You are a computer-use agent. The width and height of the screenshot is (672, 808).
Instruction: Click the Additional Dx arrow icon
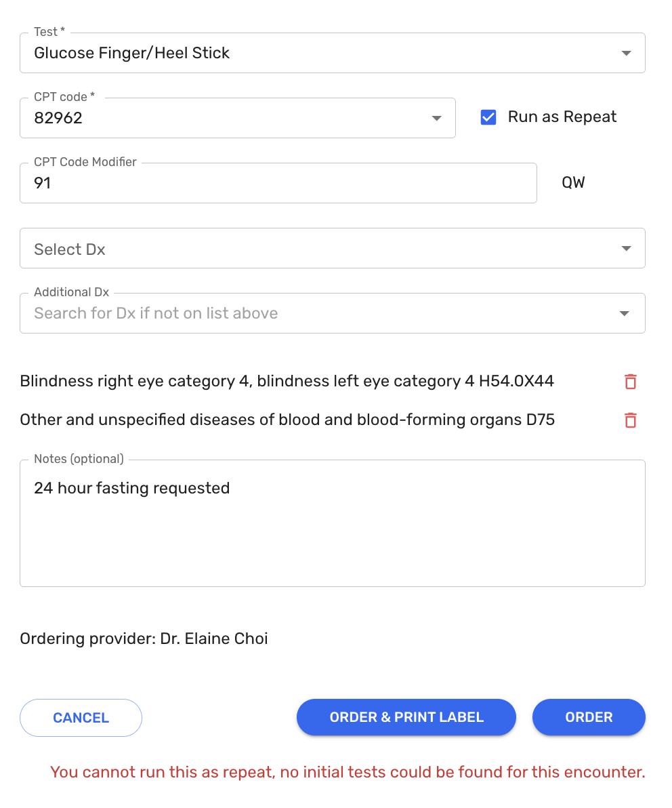pyautogui.click(x=624, y=314)
